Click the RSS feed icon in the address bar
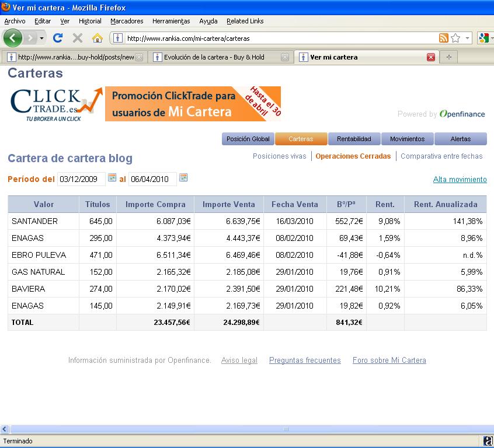Image resolution: width=494 pixels, height=448 pixels. (443, 38)
